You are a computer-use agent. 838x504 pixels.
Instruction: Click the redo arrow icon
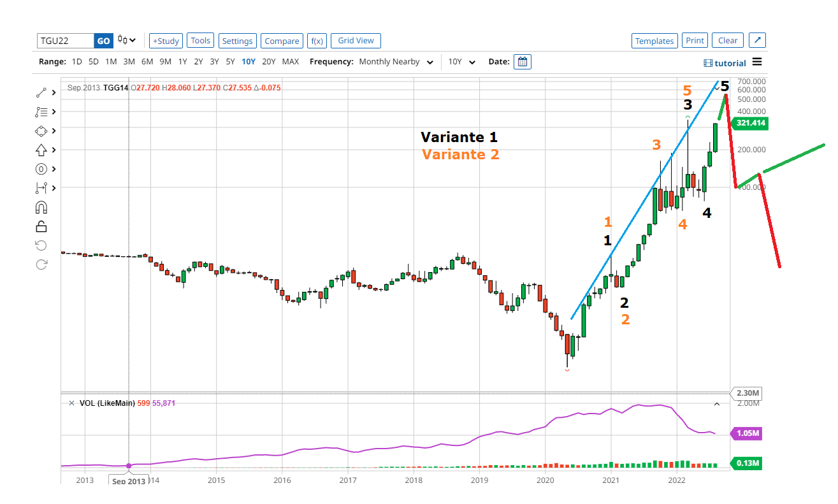41,264
